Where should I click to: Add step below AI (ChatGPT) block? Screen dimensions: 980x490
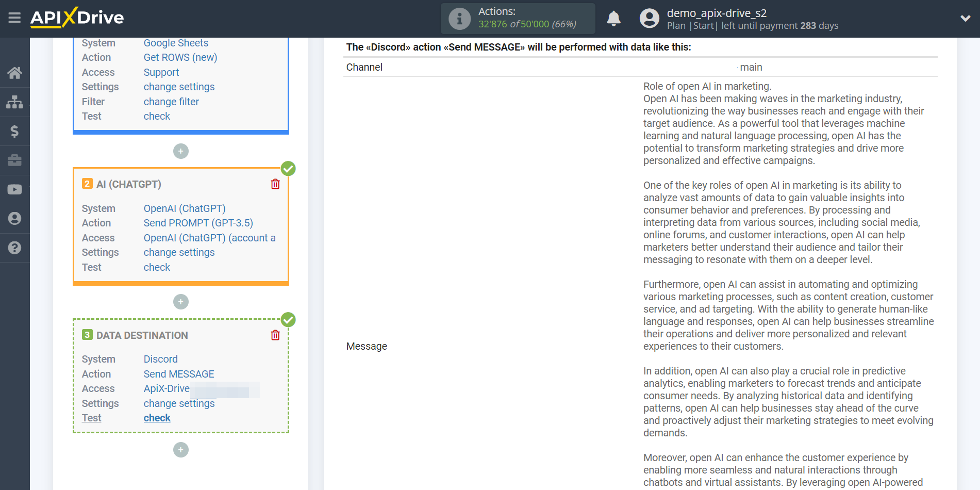click(x=181, y=302)
